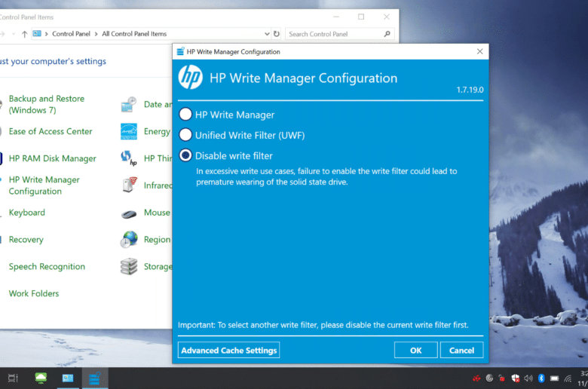588x389 pixels.
Task: Click the search magnifier icon
Action: [387, 34]
